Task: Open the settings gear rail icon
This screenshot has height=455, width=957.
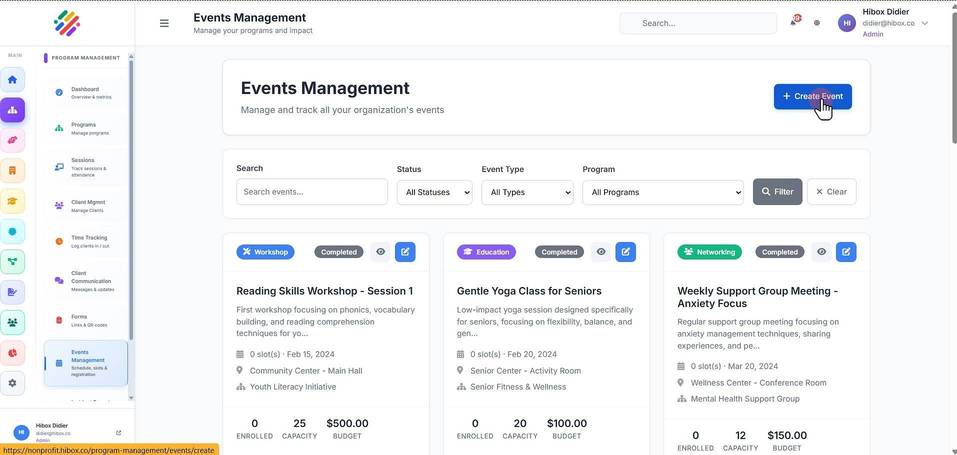Action: click(x=12, y=383)
